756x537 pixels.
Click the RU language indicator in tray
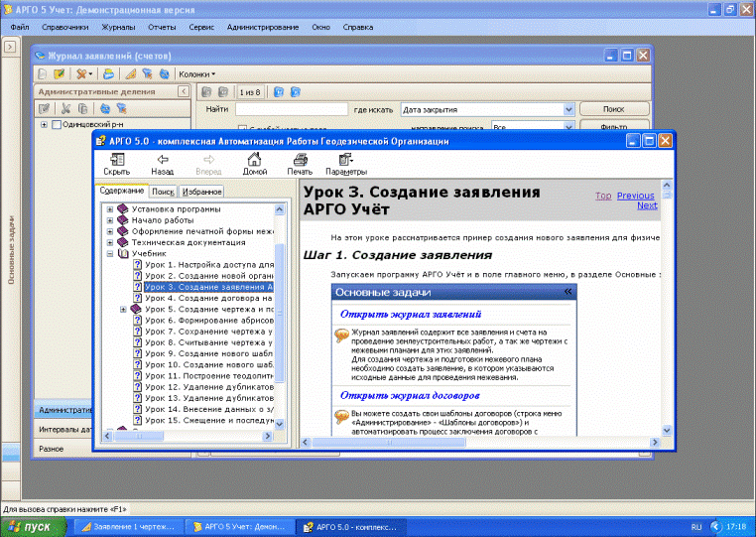(696, 527)
